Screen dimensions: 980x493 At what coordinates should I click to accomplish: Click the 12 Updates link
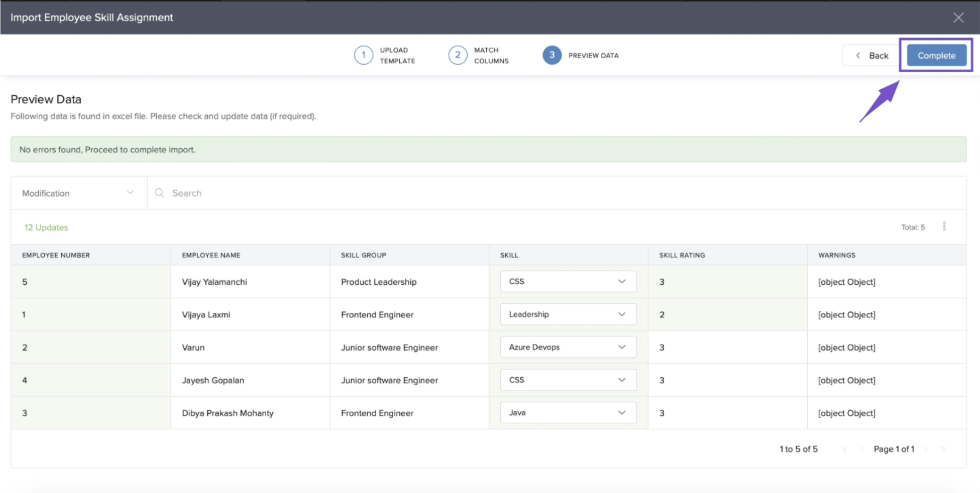pos(46,227)
